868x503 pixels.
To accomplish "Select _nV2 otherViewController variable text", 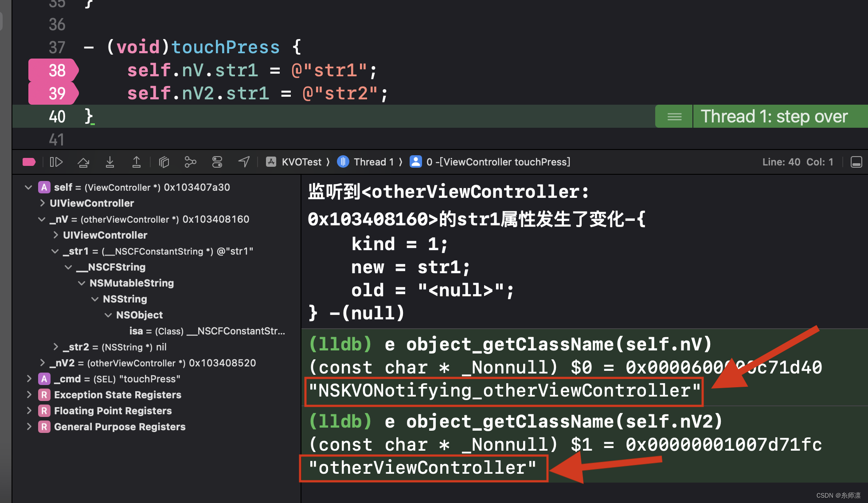I will (153, 363).
